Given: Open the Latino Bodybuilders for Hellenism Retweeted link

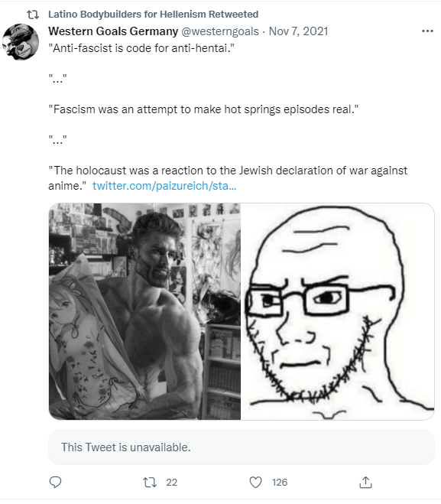Looking at the screenshot, I should coord(153,14).
